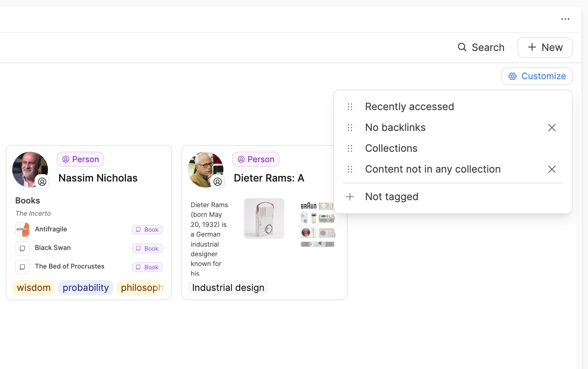
Task: Click Person tag on Nassim Nicholas card
Action: coord(80,159)
